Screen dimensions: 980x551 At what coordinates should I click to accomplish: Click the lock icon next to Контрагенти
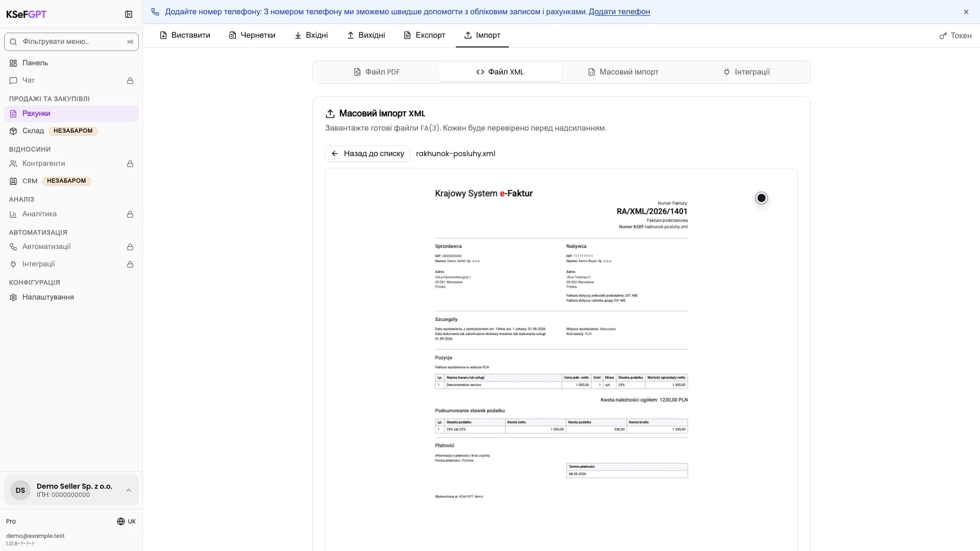pyautogui.click(x=130, y=164)
